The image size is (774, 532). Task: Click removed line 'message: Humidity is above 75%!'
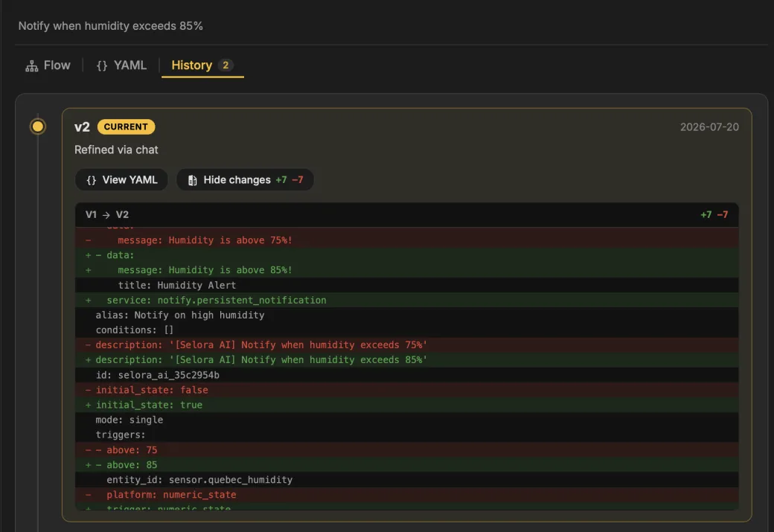click(407, 240)
